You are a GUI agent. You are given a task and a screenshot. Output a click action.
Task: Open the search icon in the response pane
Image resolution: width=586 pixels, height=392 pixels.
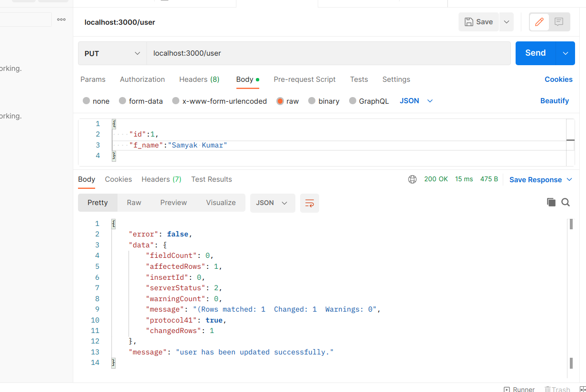point(566,202)
